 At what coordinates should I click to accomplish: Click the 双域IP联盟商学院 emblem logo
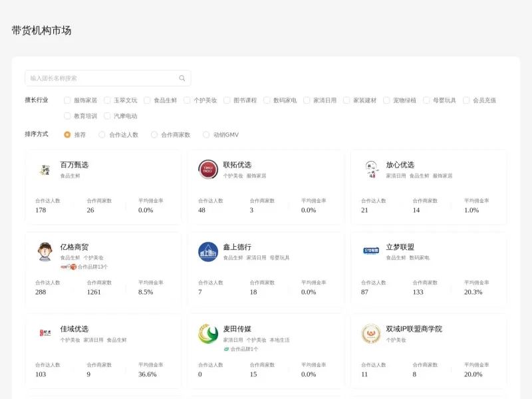pos(371,332)
